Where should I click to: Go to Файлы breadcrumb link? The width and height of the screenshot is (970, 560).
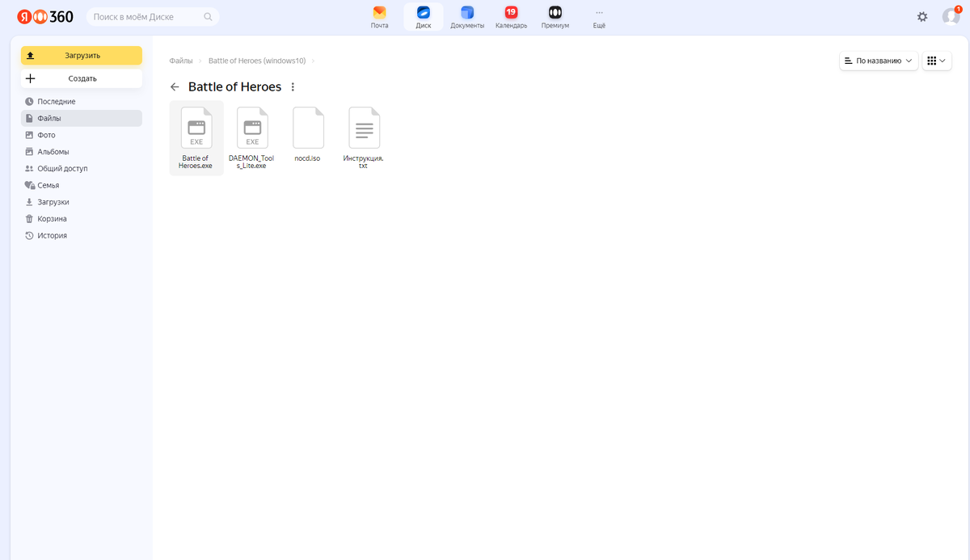[181, 61]
